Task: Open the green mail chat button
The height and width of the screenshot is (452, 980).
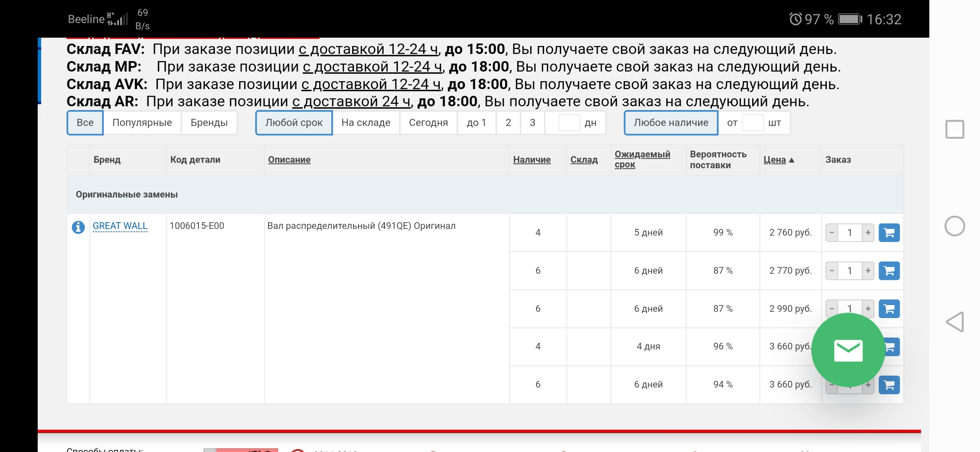Action: click(848, 350)
